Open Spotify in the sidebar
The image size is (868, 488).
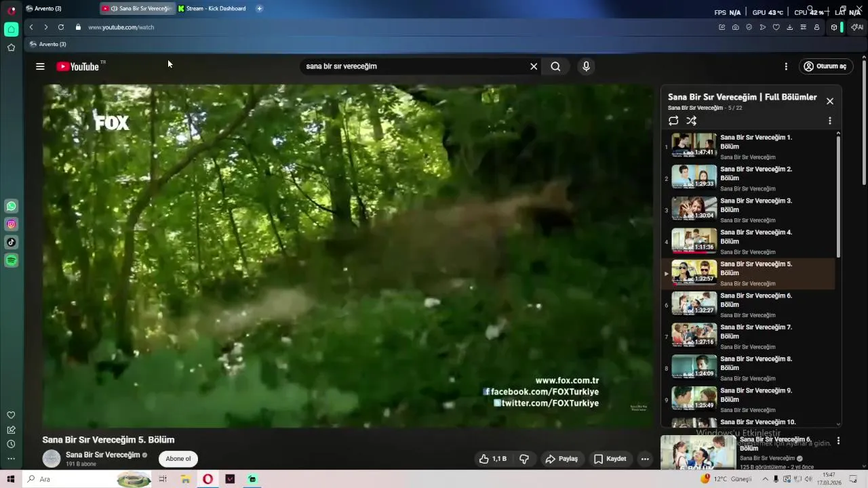point(12,260)
